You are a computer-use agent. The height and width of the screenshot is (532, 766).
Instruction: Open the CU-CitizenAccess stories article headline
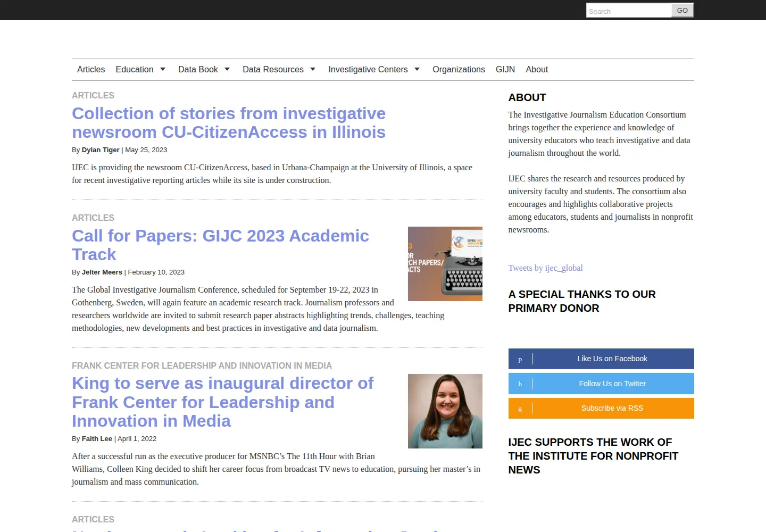pos(229,123)
